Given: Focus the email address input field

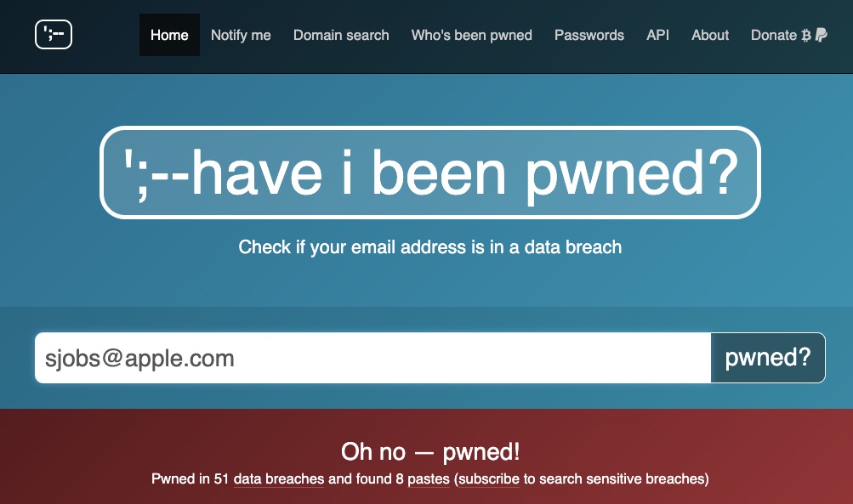Looking at the screenshot, I should tap(372, 358).
